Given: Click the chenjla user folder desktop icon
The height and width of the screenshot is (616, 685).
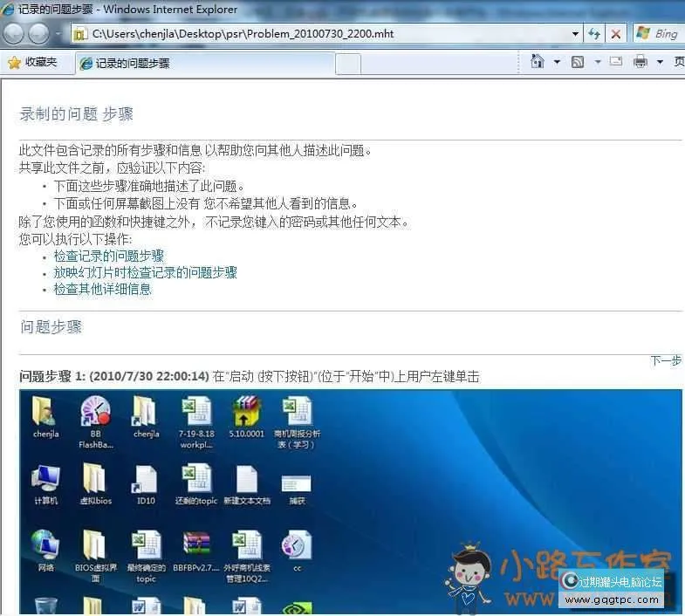Looking at the screenshot, I should point(45,416).
